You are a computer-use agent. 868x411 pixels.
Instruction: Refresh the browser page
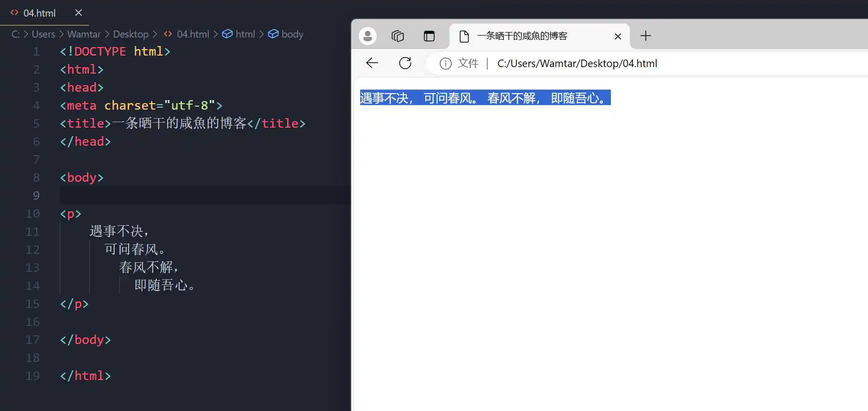coord(405,63)
